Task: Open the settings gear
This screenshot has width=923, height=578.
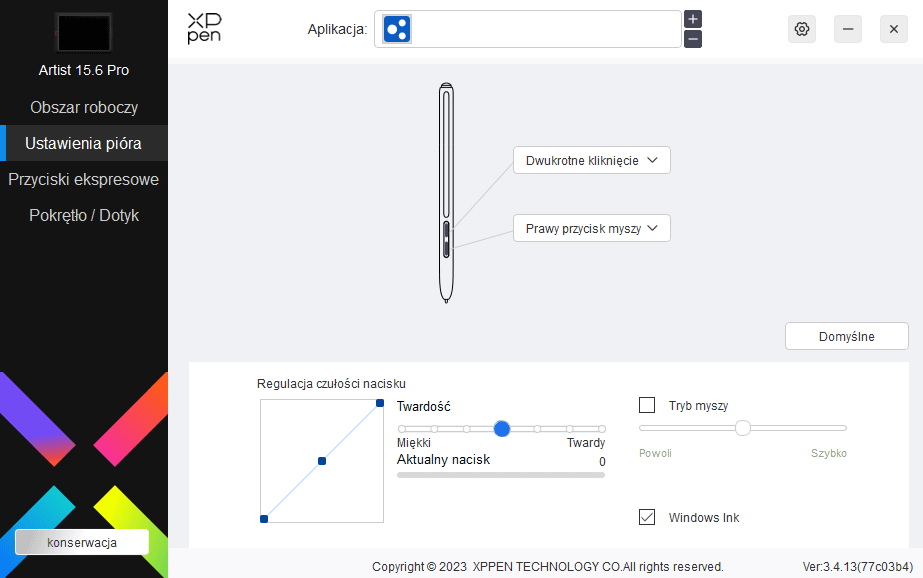Action: [801, 29]
